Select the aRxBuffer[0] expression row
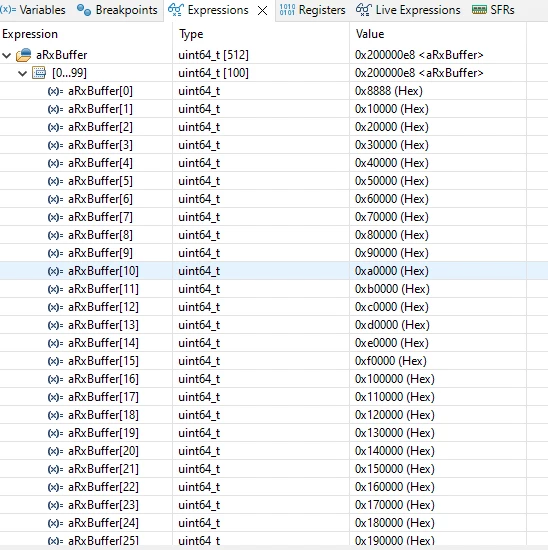Viewport: 548px width, 550px height. coord(274,91)
